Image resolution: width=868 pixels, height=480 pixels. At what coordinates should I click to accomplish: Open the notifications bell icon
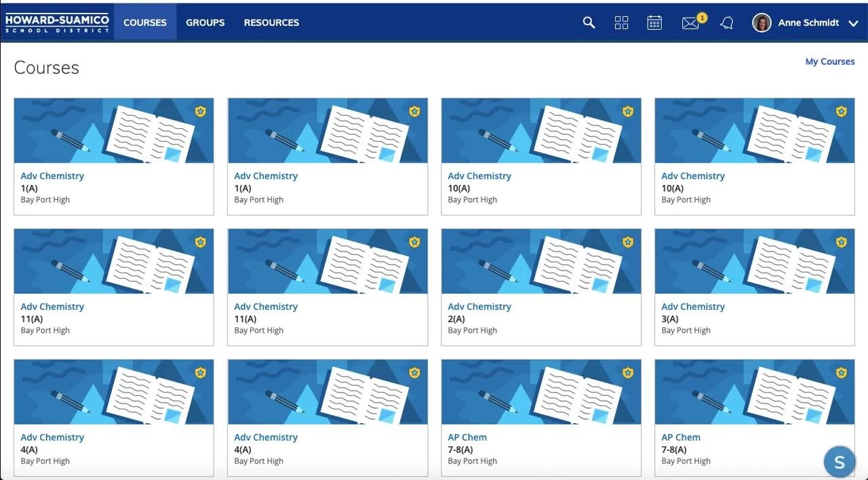(726, 23)
